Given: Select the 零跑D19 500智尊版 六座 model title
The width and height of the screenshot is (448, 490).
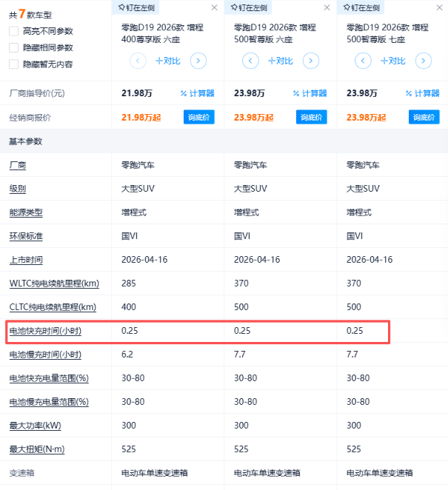Looking at the screenshot, I should pyautogui.click(x=275, y=33).
